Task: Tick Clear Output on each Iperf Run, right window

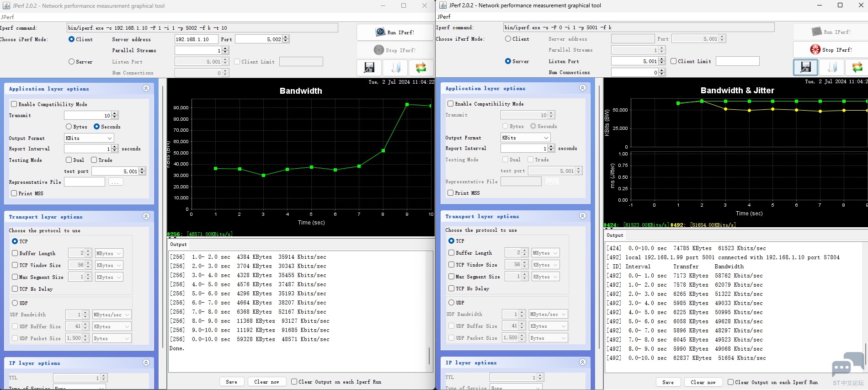Action: 731,382
